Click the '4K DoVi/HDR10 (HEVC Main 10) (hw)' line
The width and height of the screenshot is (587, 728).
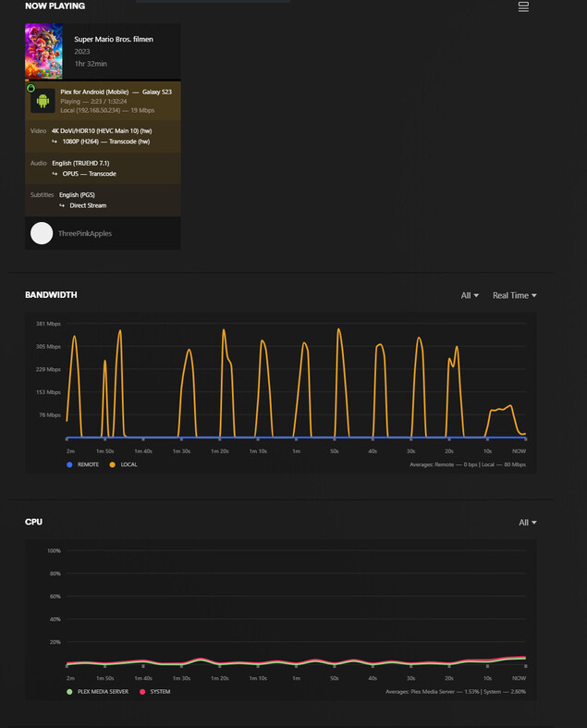102,131
